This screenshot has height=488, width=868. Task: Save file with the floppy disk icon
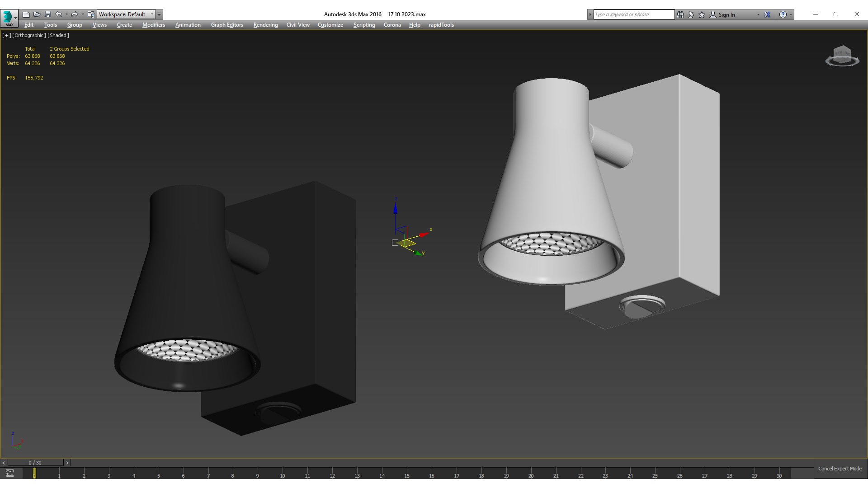tap(47, 14)
